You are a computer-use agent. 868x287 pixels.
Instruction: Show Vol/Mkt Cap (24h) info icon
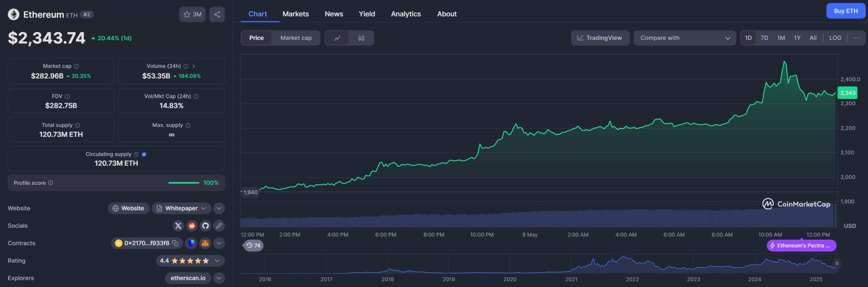click(x=196, y=97)
